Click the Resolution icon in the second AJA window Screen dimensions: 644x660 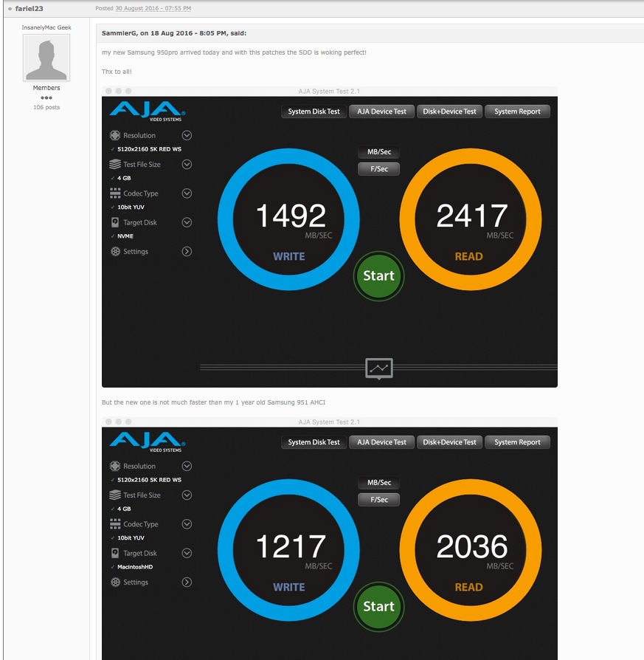pos(115,466)
